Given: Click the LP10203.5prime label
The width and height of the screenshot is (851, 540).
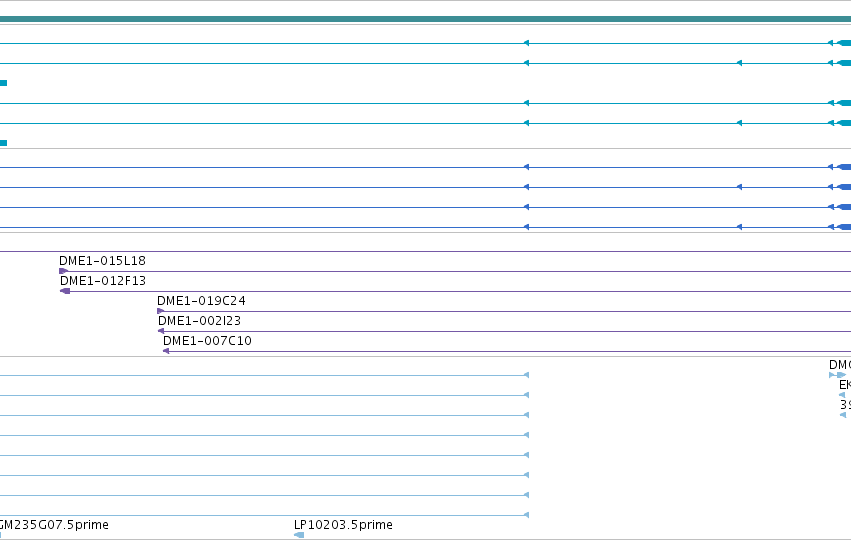Looking at the screenshot, I should point(343,525).
